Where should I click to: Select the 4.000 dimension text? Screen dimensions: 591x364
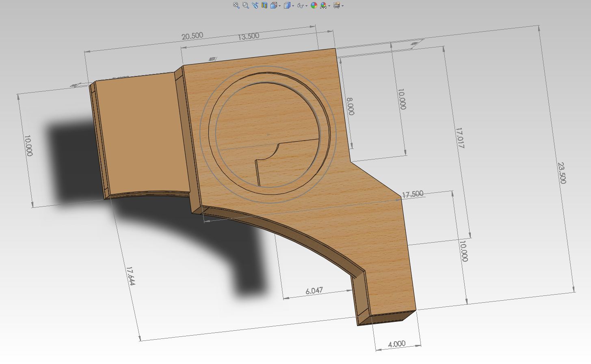click(x=397, y=344)
